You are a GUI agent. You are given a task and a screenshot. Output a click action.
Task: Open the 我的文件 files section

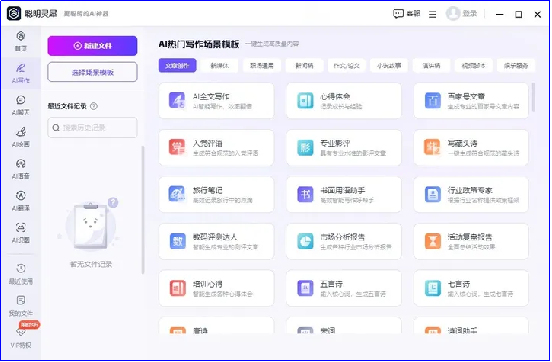click(x=21, y=306)
